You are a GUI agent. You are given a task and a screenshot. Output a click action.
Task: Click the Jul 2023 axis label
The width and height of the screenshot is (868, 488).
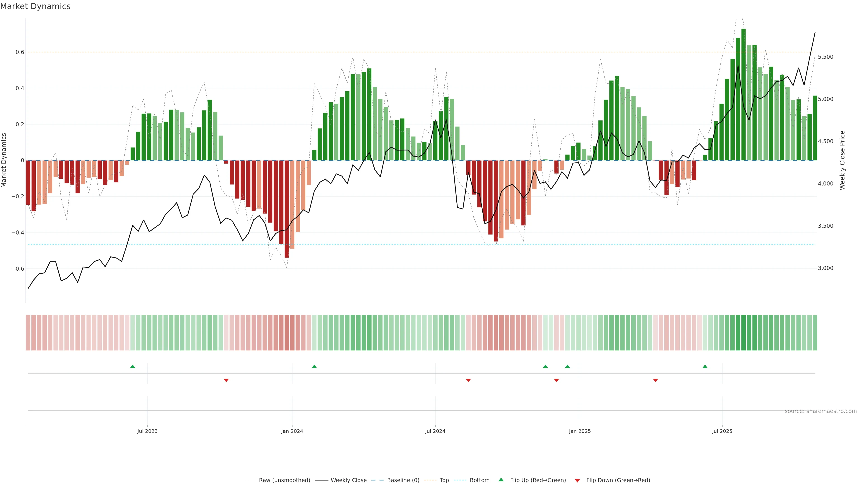(x=147, y=431)
